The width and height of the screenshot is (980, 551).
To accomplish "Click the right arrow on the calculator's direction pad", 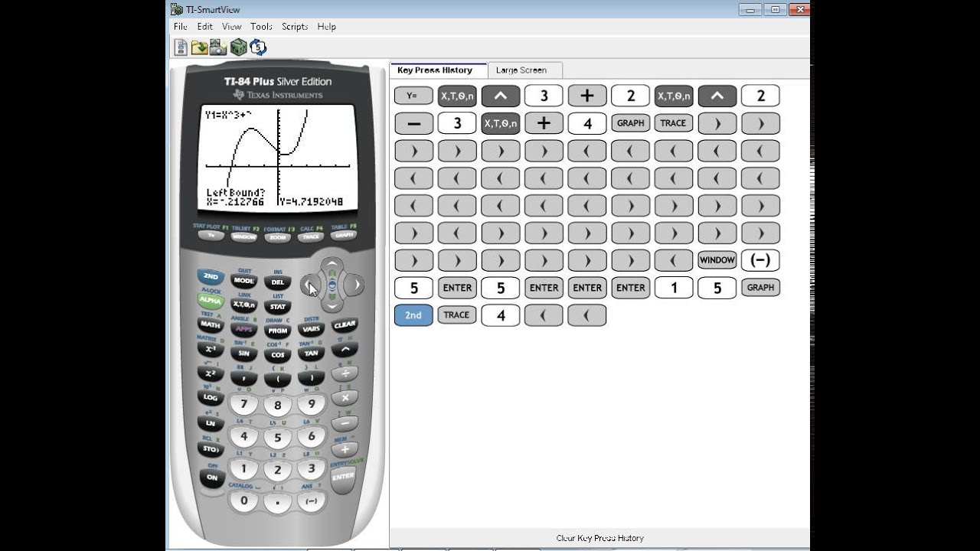I will click(x=354, y=285).
